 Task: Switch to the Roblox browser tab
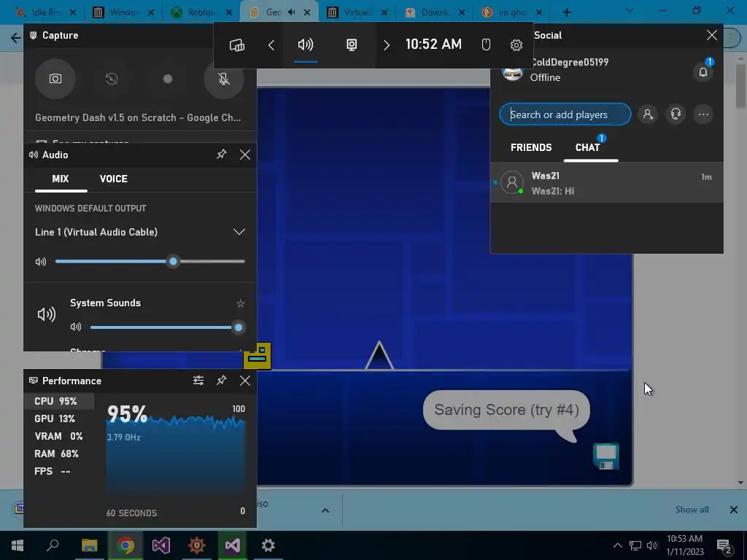(x=201, y=12)
